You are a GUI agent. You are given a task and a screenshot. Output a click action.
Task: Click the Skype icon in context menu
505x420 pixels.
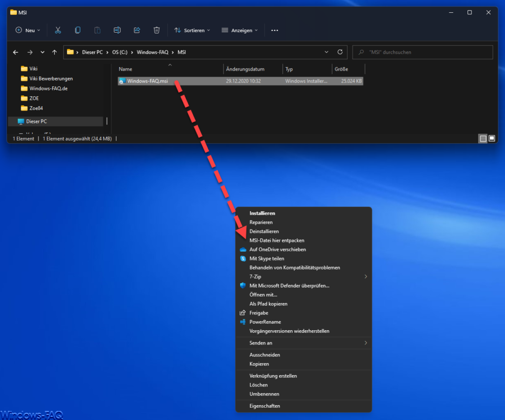pyautogui.click(x=243, y=259)
